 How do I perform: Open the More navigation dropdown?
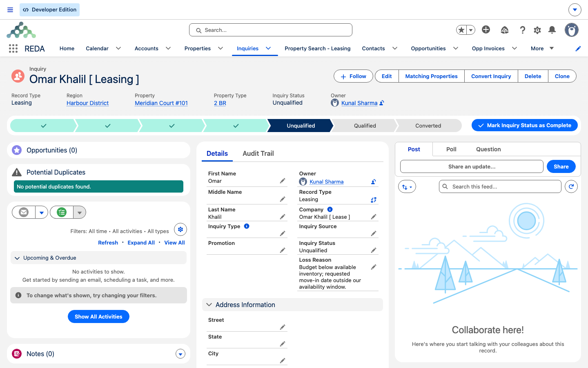click(542, 48)
